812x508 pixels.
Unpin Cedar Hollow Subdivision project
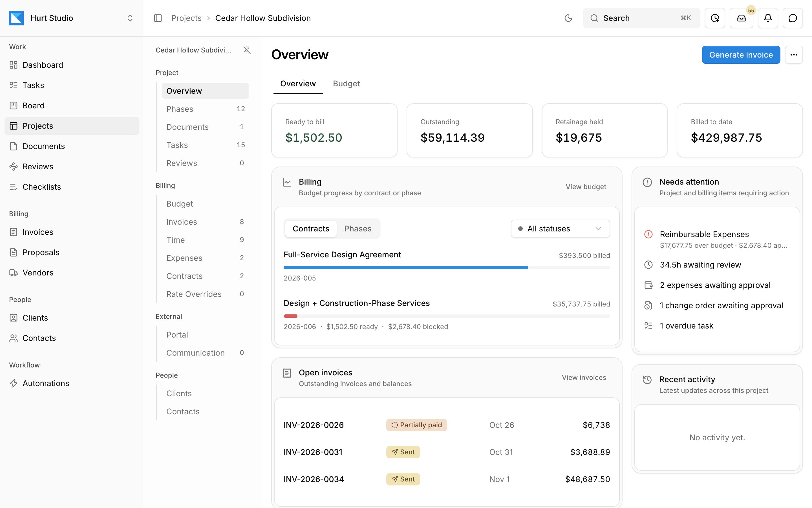pyautogui.click(x=247, y=50)
